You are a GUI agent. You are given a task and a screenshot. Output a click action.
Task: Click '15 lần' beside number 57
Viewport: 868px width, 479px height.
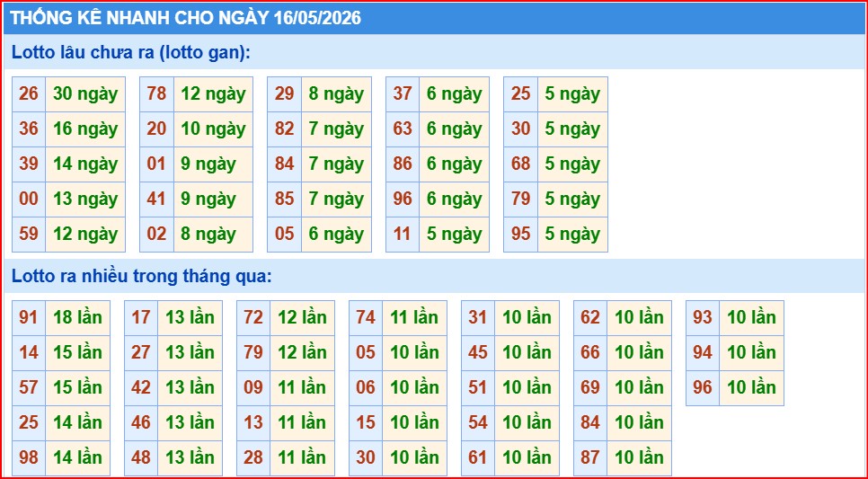click(77, 387)
